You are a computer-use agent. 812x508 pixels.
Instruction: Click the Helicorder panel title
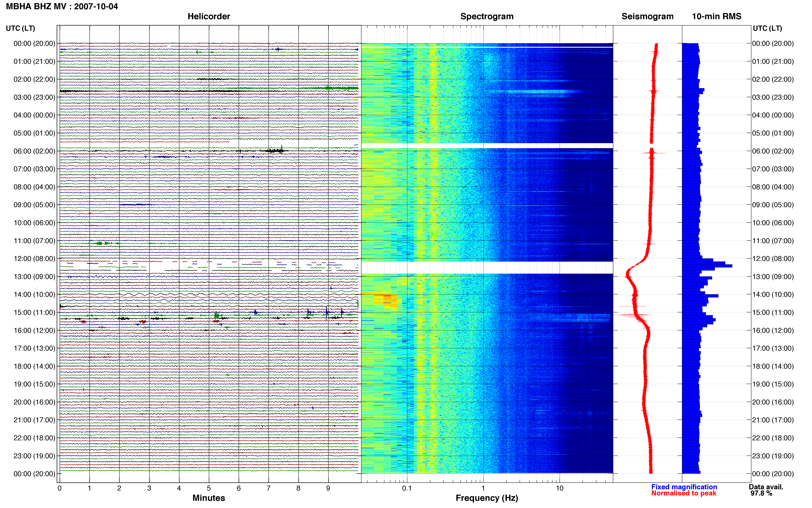pyautogui.click(x=208, y=16)
